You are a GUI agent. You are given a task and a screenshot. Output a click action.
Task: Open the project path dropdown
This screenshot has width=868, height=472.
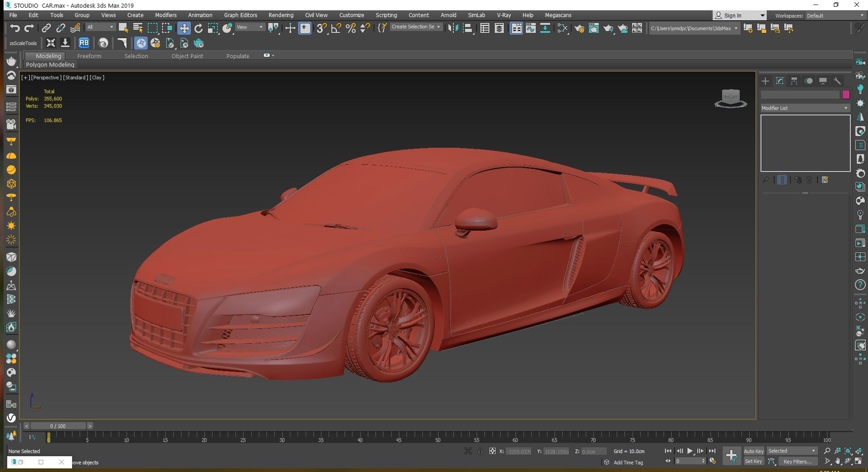(694, 28)
